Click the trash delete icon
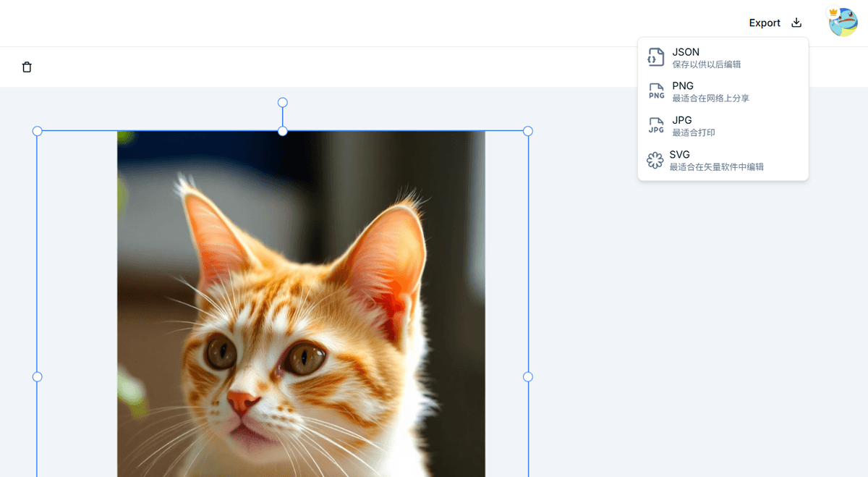This screenshot has width=868, height=477. 27,67
